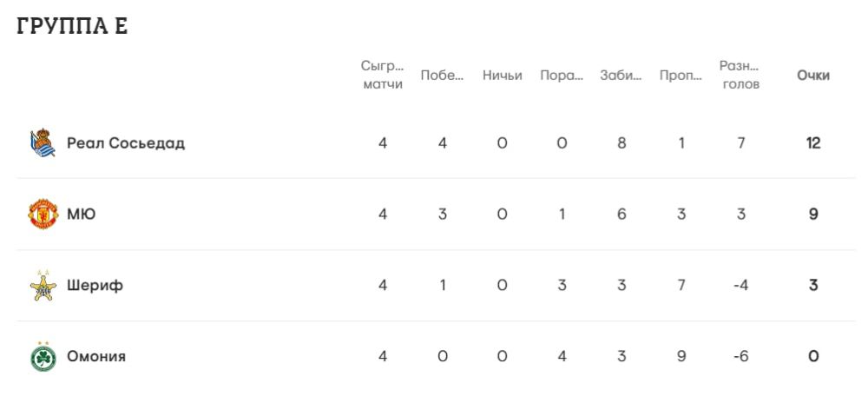Click the Manchester United club crest
Viewport: 868px width, 403px height.
point(43,214)
